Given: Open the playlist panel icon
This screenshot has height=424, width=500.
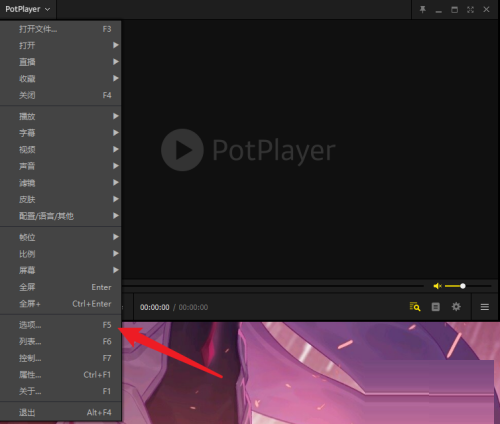Looking at the screenshot, I should 436,307.
